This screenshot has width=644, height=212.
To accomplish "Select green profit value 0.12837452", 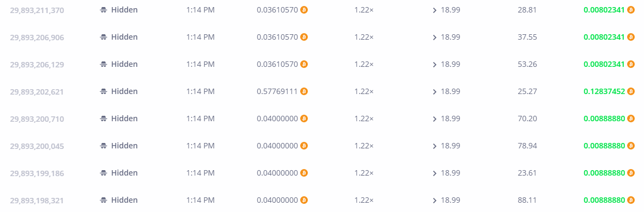I will point(604,91).
